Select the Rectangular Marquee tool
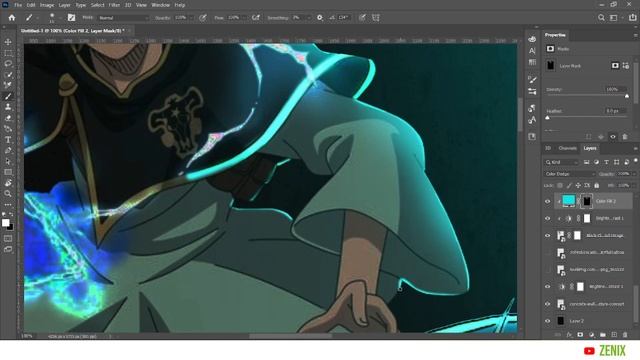640x360 pixels. (8, 53)
